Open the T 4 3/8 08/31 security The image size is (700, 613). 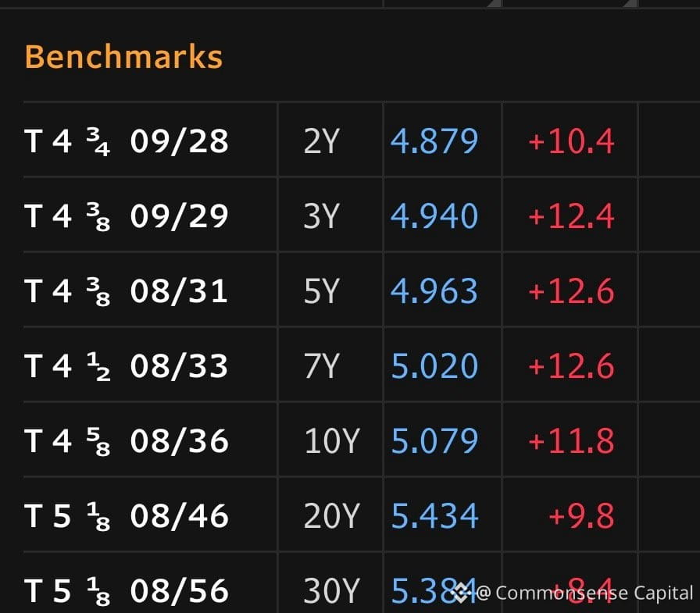coord(127,291)
